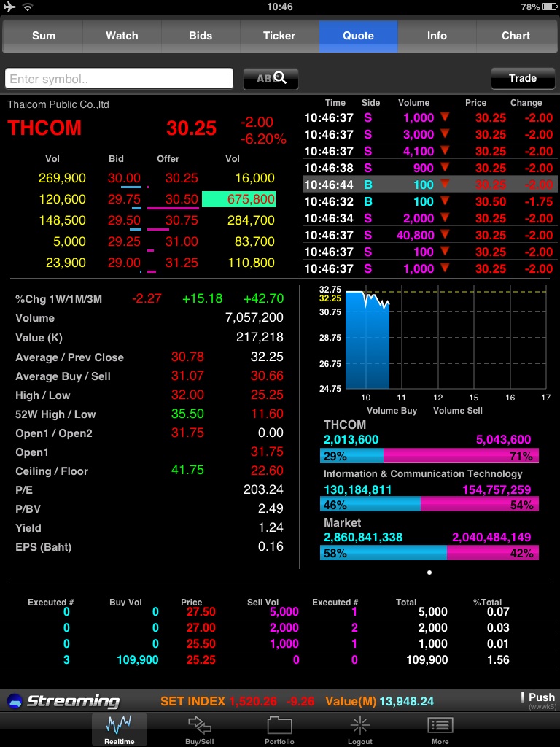Select the 27.50 price row

click(x=280, y=612)
